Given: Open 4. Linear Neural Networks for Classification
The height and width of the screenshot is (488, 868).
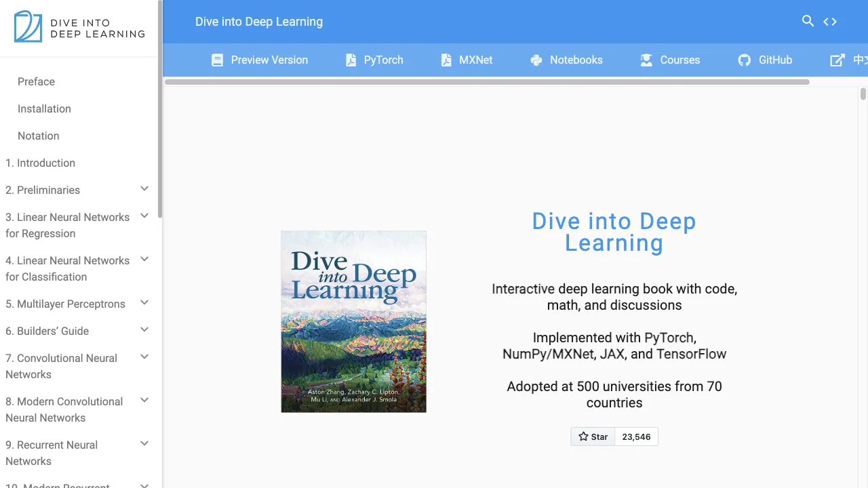Looking at the screenshot, I should (67, 269).
